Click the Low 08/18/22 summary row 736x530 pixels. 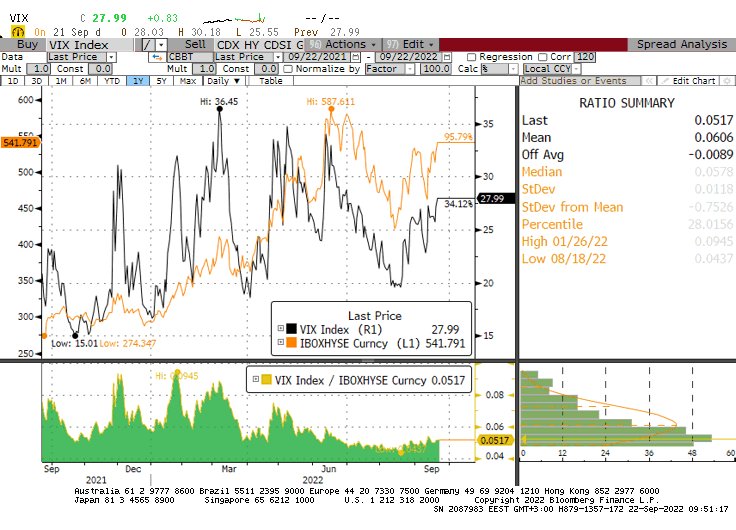tap(627, 259)
